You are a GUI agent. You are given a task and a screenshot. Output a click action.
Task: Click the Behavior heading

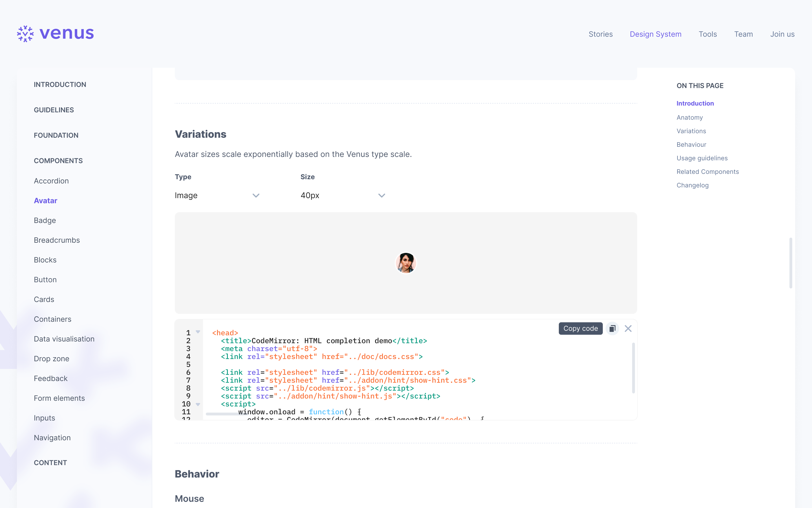click(x=197, y=474)
